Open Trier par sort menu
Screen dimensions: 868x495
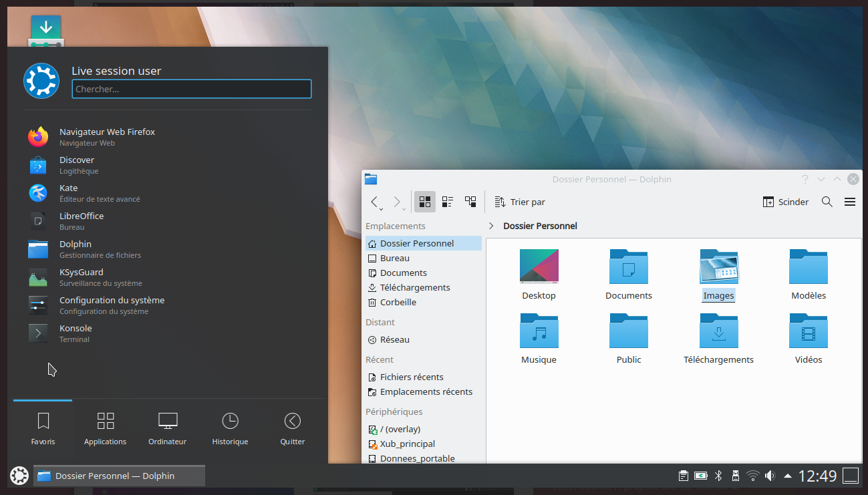pyautogui.click(x=520, y=202)
